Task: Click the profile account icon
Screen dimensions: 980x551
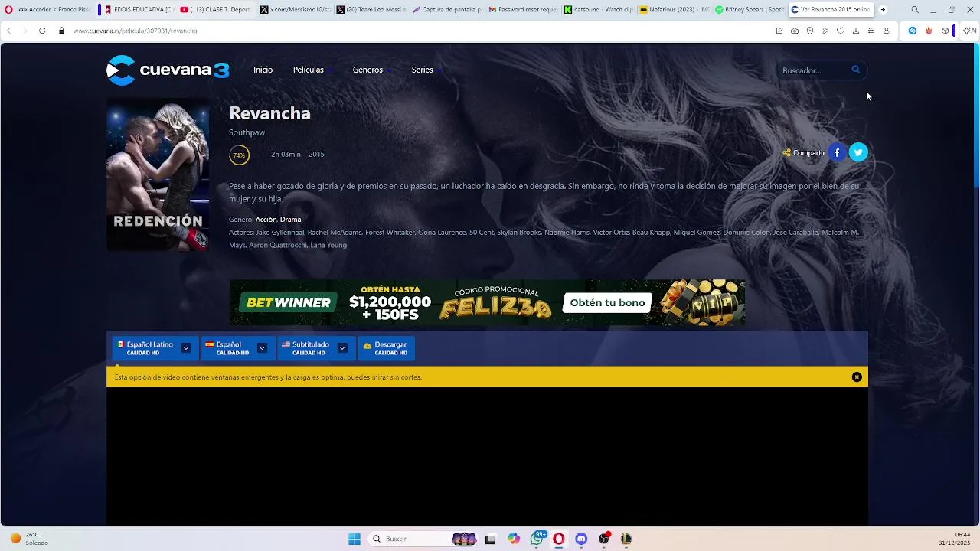Action: 887,31
